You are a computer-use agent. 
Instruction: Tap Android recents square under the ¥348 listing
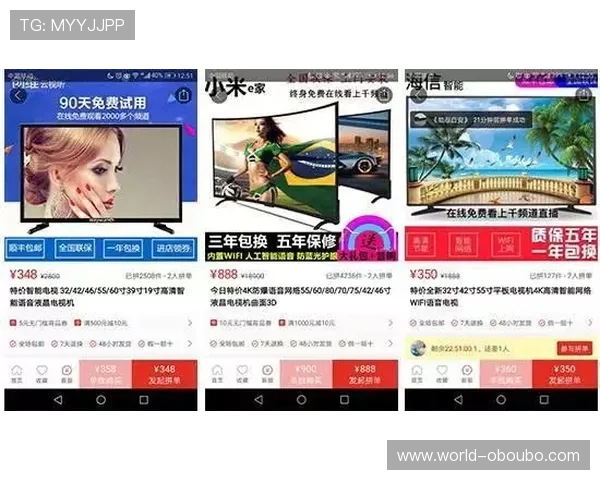tap(144, 400)
